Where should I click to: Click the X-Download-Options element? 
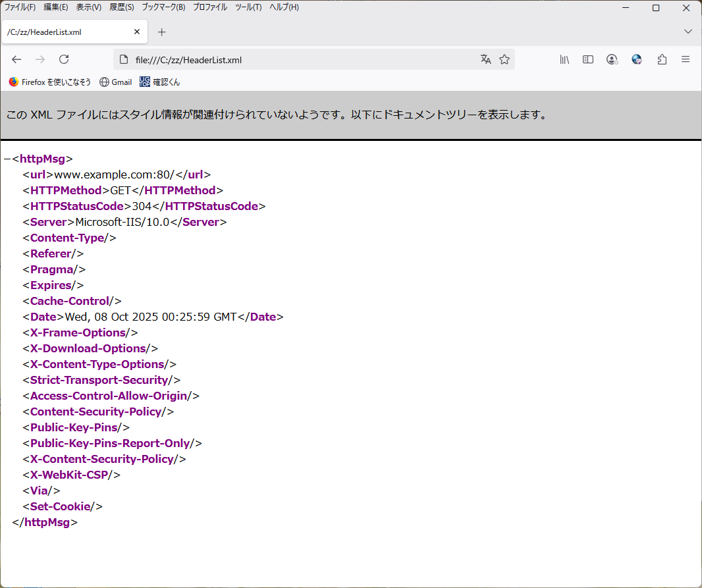coord(90,348)
